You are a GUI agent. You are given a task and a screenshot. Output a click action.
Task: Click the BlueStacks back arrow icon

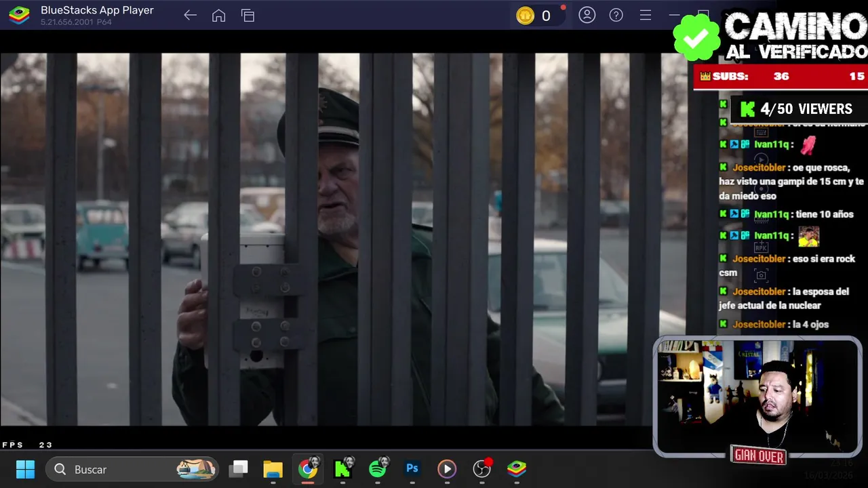(190, 16)
